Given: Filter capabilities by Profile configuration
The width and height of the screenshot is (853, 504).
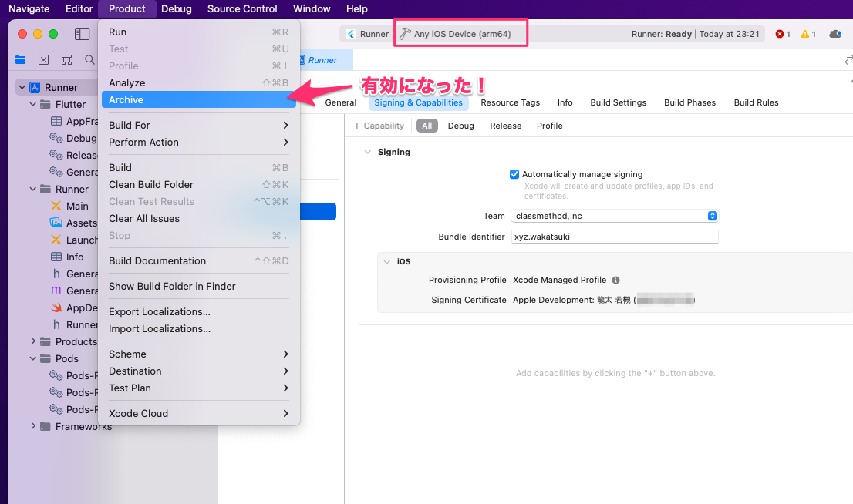Looking at the screenshot, I should pos(549,126).
